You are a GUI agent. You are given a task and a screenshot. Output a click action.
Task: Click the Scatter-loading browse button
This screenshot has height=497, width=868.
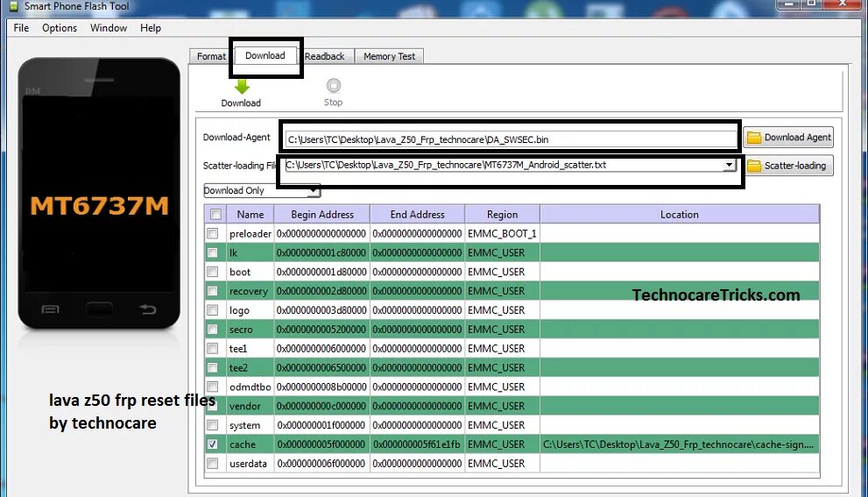pyautogui.click(x=789, y=166)
